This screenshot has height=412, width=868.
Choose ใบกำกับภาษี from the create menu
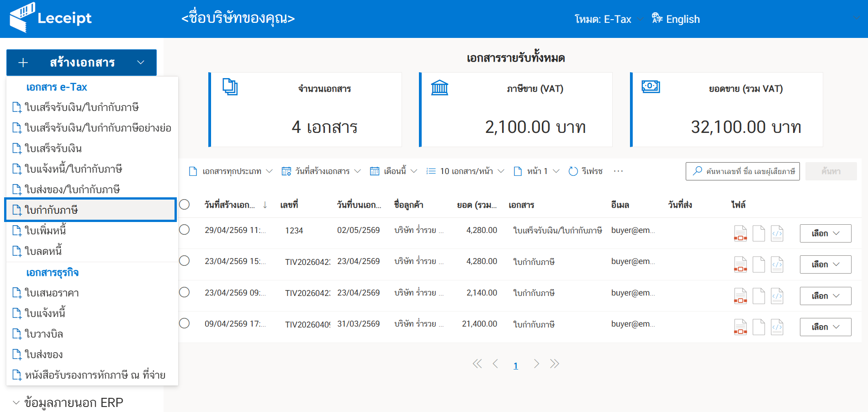[90, 210]
